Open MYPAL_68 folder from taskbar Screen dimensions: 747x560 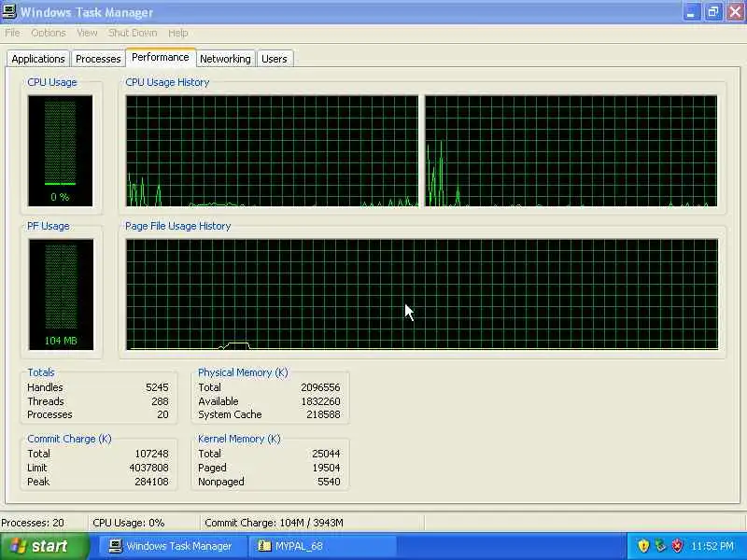point(321,546)
